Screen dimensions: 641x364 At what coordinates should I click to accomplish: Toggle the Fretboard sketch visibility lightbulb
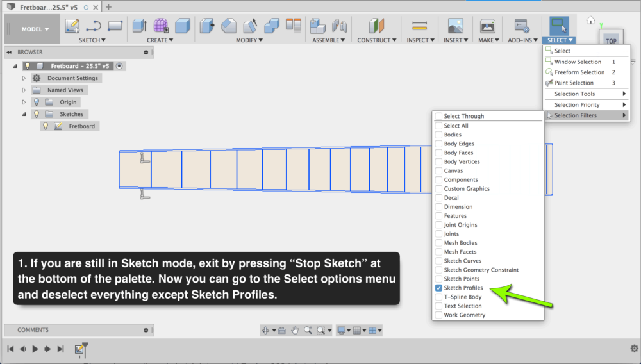(x=46, y=126)
